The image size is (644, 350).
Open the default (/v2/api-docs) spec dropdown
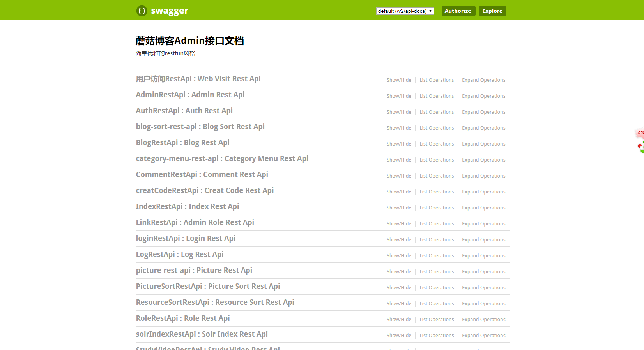405,11
